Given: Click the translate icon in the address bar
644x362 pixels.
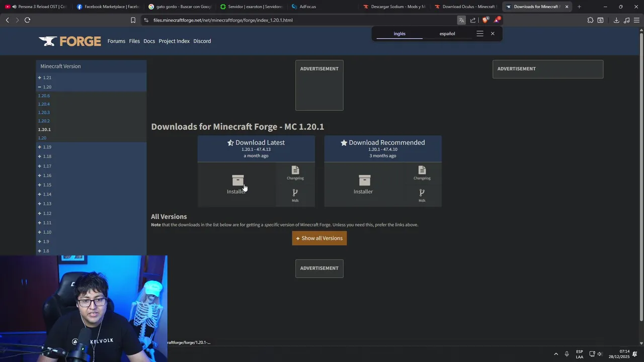Looking at the screenshot, I should tap(461, 20).
